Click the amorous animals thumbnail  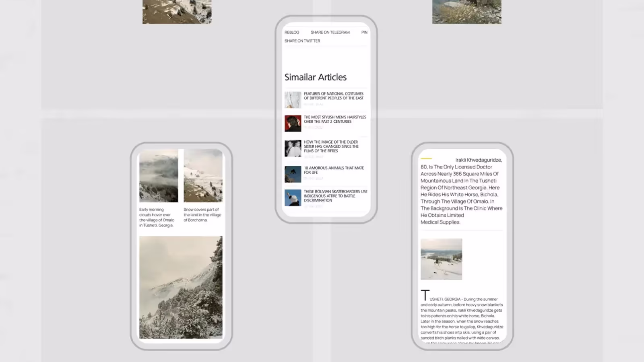coord(293,174)
